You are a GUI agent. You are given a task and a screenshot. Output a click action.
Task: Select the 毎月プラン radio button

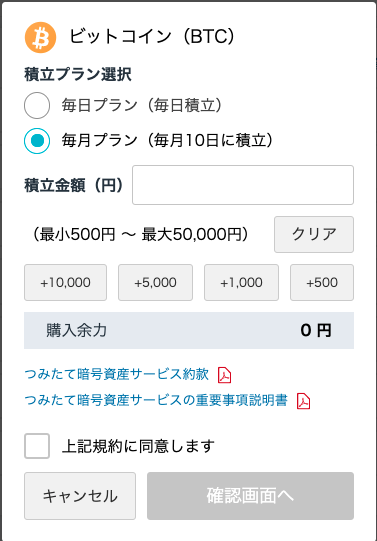[x=37, y=141]
